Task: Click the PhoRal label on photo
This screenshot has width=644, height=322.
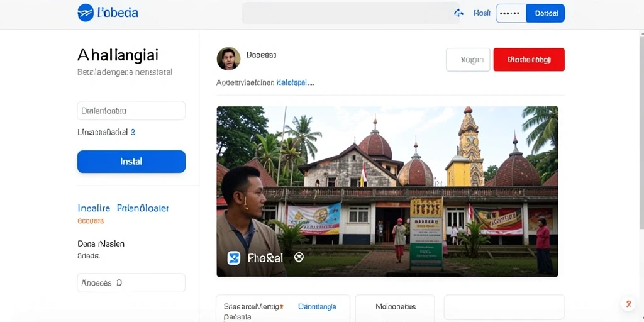Action: coord(265,258)
